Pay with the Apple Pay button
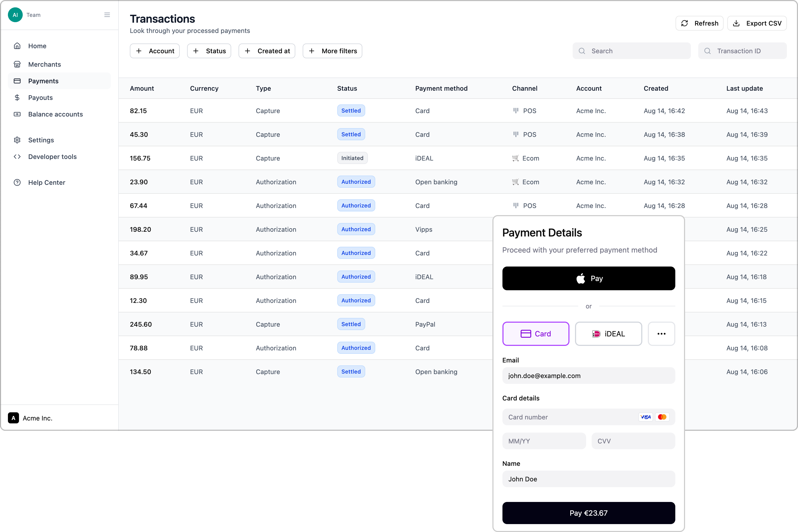 point(588,279)
